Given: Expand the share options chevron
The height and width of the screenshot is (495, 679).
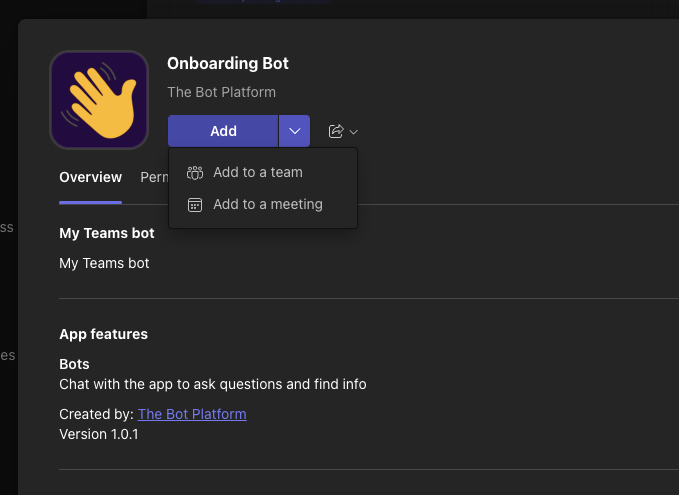Looking at the screenshot, I should click(x=353, y=132).
